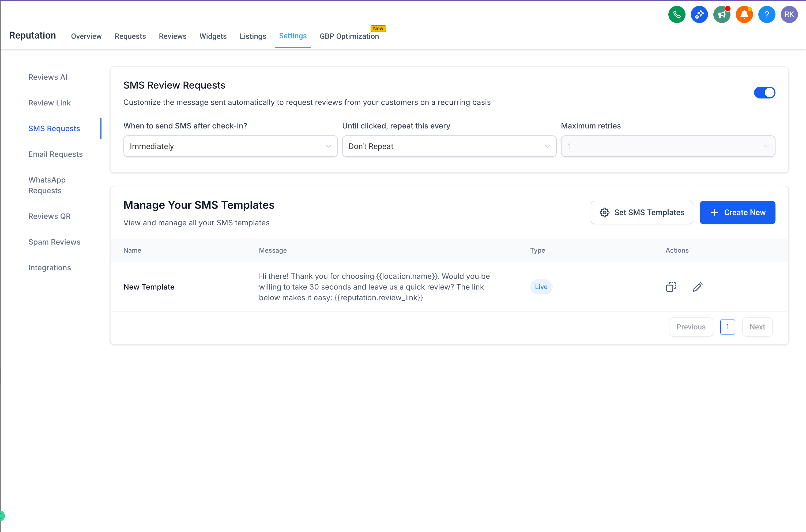
Task: Select Email Requests in the sidebar
Action: (x=55, y=154)
